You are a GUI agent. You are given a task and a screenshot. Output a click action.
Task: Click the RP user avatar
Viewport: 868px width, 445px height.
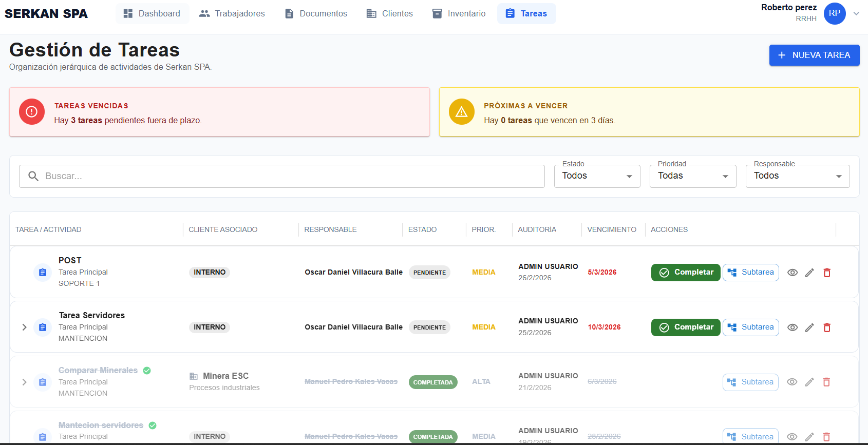click(x=835, y=13)
